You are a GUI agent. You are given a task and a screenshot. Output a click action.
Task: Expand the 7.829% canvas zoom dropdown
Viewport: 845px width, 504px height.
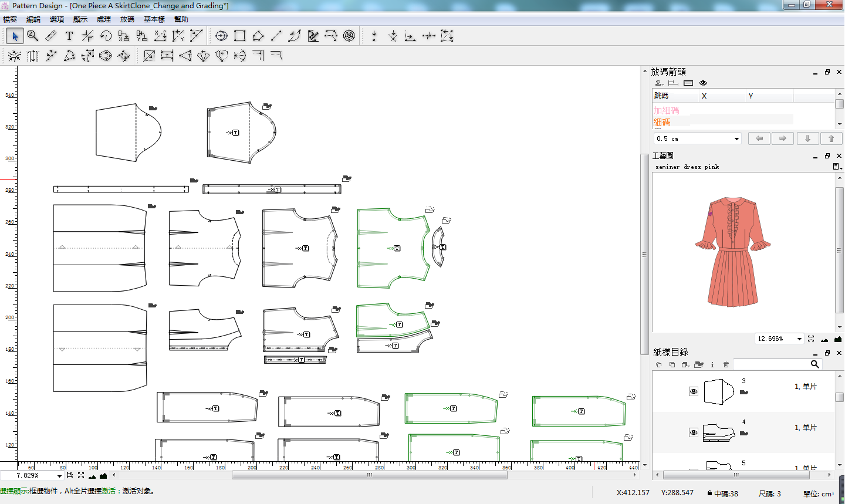(59, 476)
